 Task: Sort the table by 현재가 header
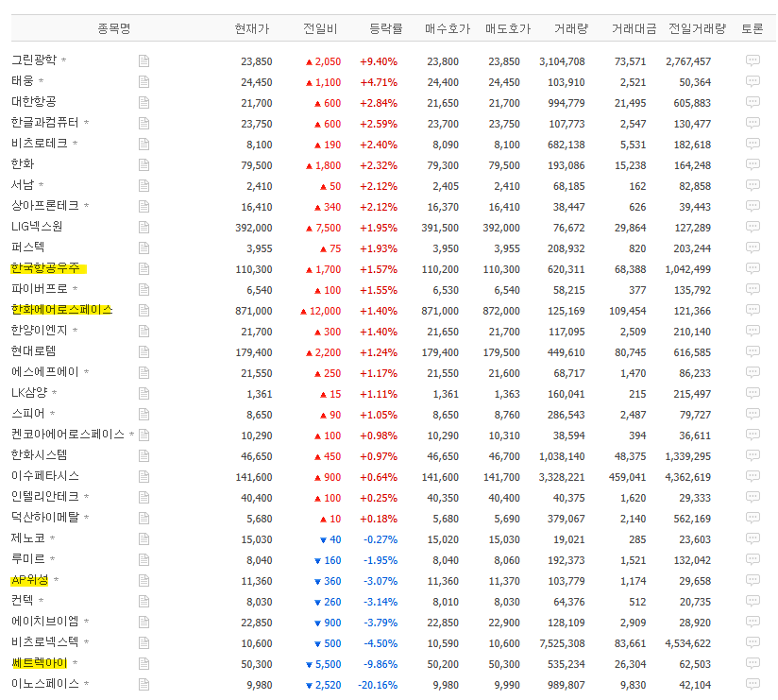(252, 28)
